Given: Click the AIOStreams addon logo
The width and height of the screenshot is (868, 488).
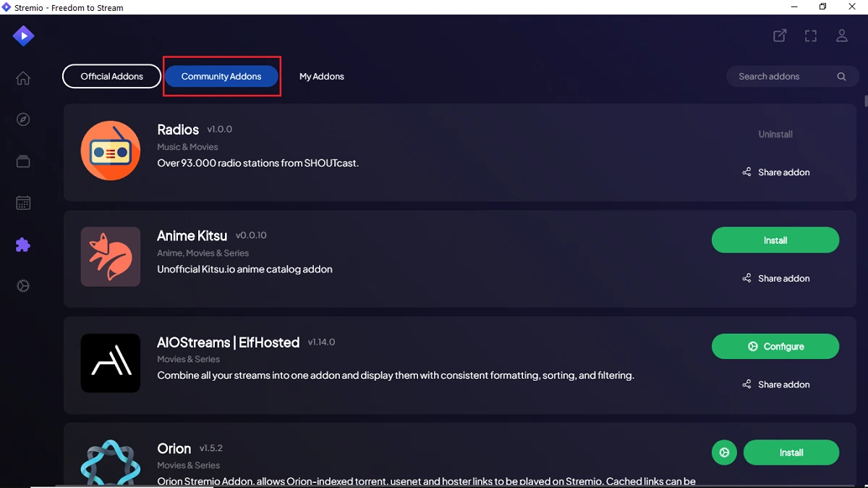Looking at the screenshot, I should (111, 363).
